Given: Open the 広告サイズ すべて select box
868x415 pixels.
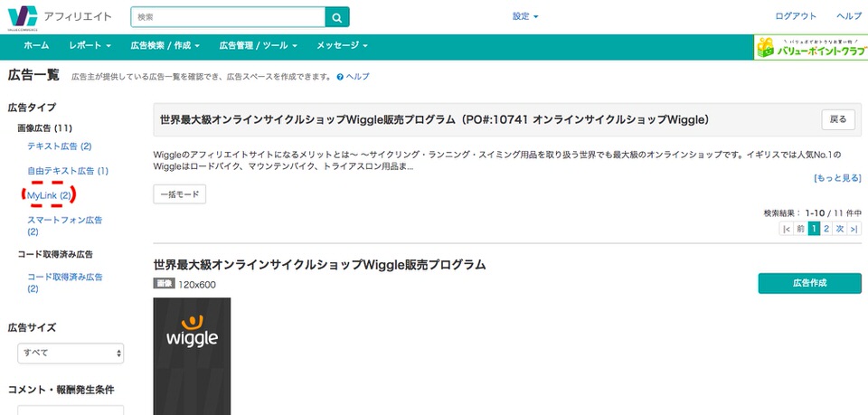Looking at the screenshot, I should (71, 353).
